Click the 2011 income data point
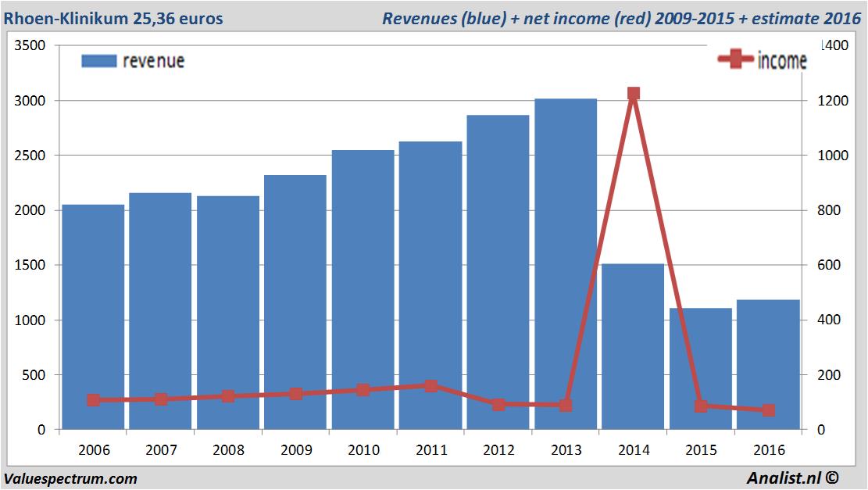Image resolution: width=868 pixels, height=490 pixels. pyautogui.click(x=431, y=386)
